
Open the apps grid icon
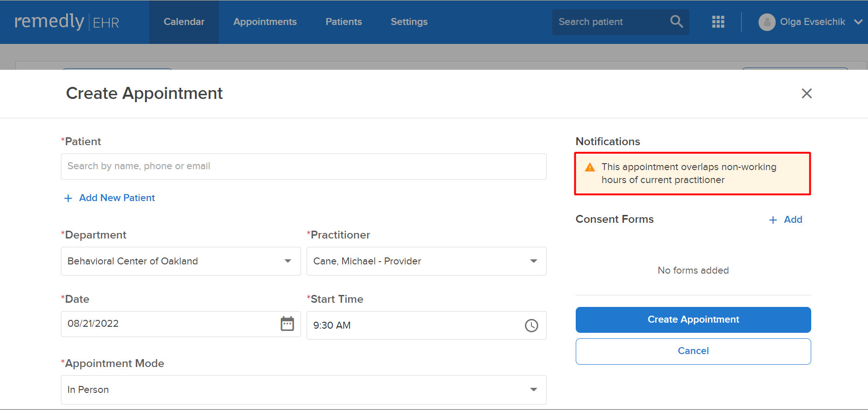coord(718,22)
